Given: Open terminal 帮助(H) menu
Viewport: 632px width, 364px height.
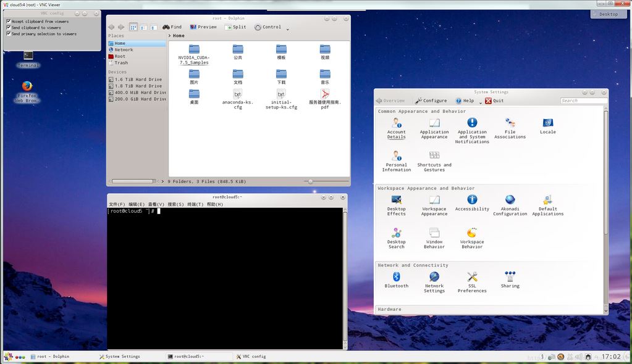Looking at the screenshot, I should click(215, 204).
